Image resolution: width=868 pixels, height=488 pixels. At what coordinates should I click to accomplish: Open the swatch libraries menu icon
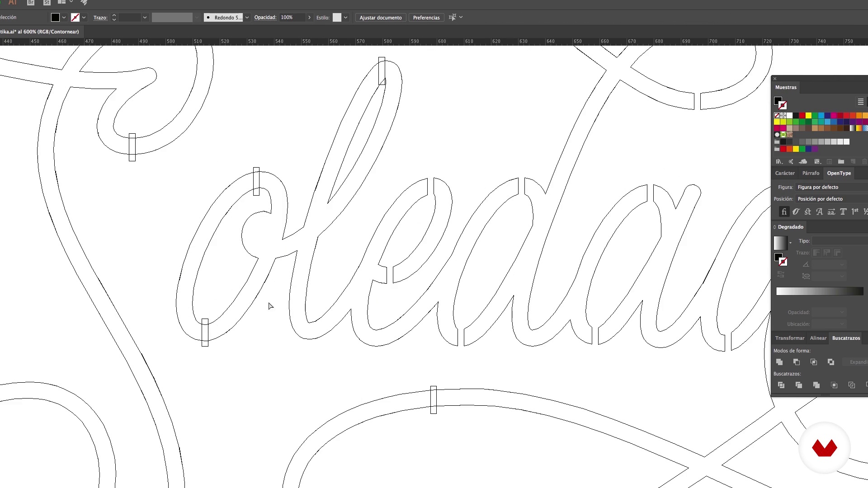[x=779, y=161]
